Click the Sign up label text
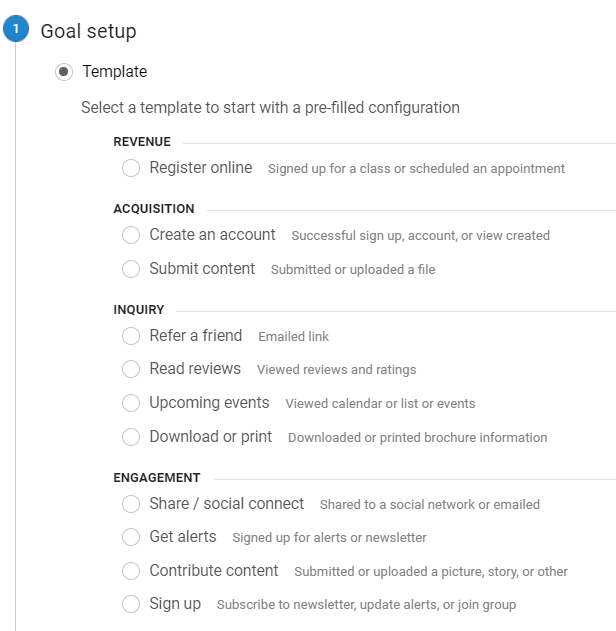The width and height of the screenshot is (616, 631). click(175, 604)
